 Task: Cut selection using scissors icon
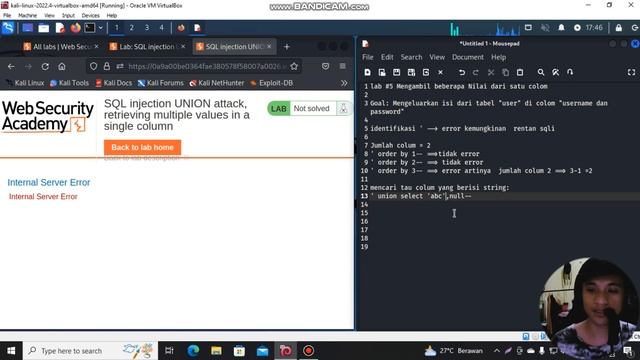(491, 72)
